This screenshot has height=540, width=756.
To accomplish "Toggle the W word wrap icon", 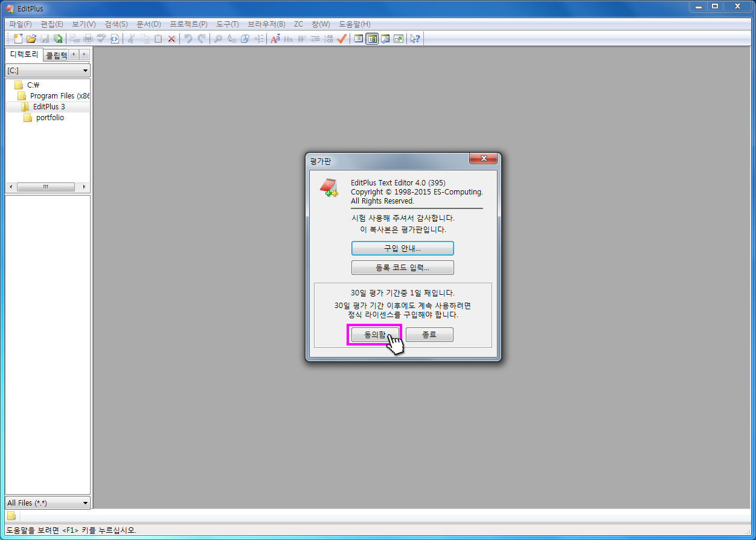I will [x=302, y=39].
